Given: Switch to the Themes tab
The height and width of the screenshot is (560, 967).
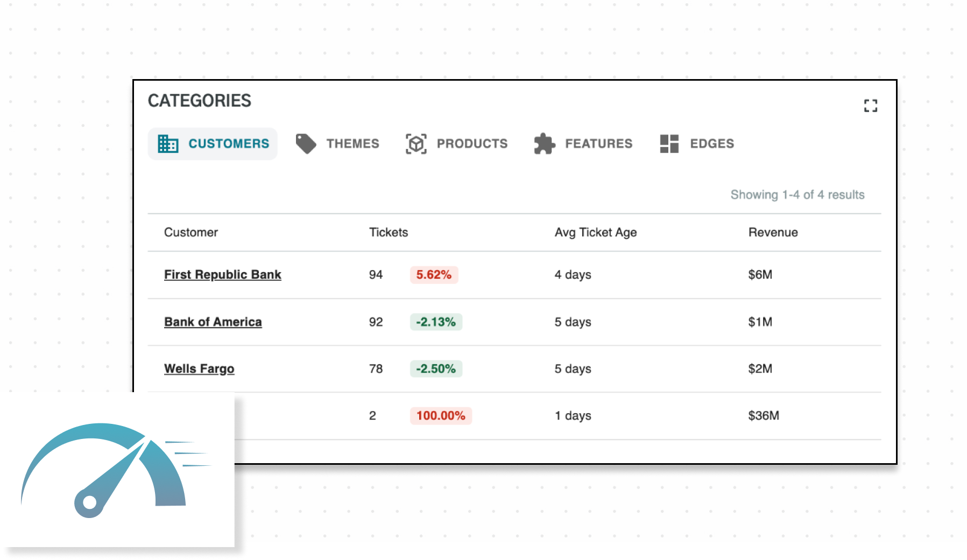Looking at the screenshot, I should click(337, 144).
